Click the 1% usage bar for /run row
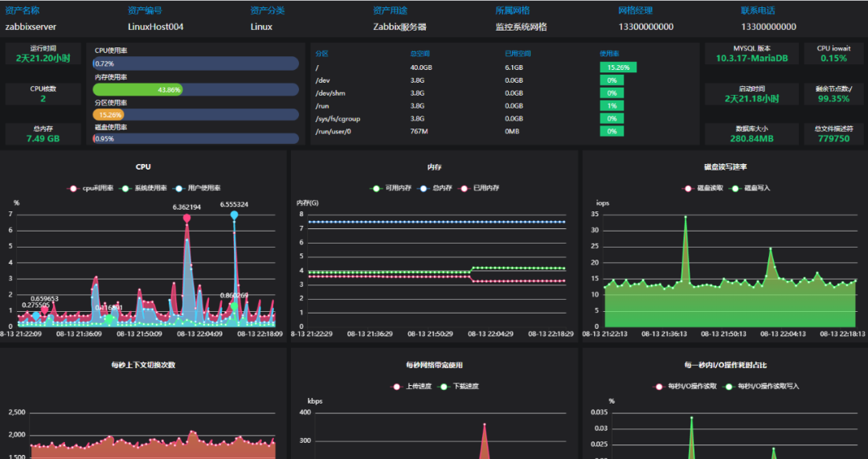The image size is (868, 459). point(612,106)
